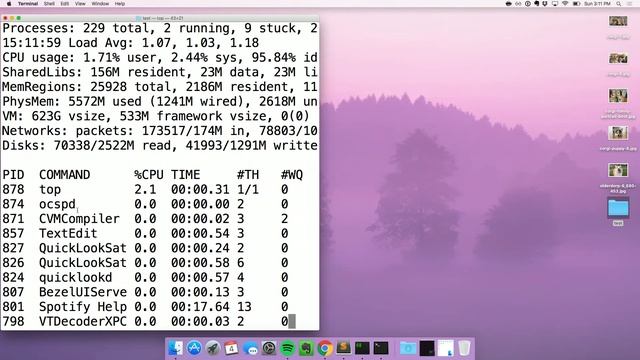This screenshot has width=640, height=360.
Task: Open the Edit menu
Action: pyautogui.click(x=65, y=4)
